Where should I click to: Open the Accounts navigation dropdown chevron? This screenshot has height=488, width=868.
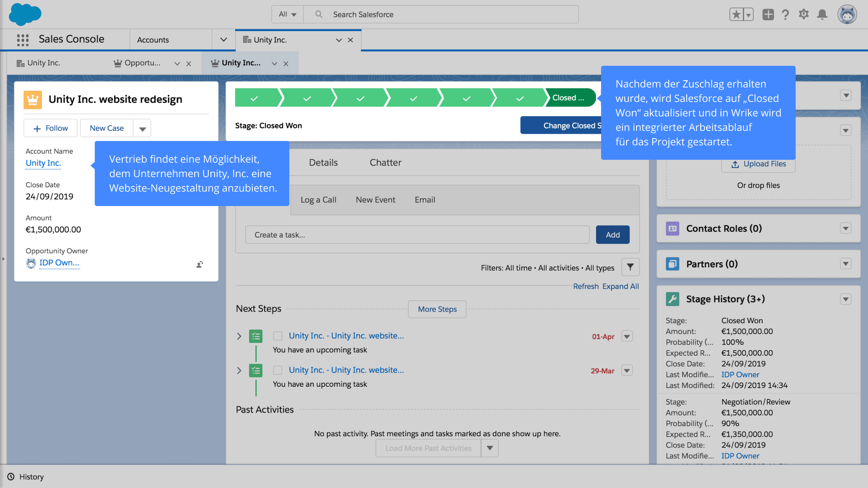(x=224, y=40)
